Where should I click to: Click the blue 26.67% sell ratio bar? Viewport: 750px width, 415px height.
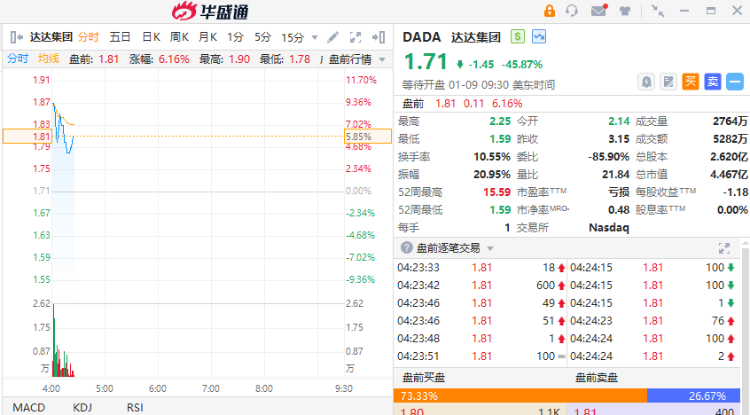(x=693, y=396)
